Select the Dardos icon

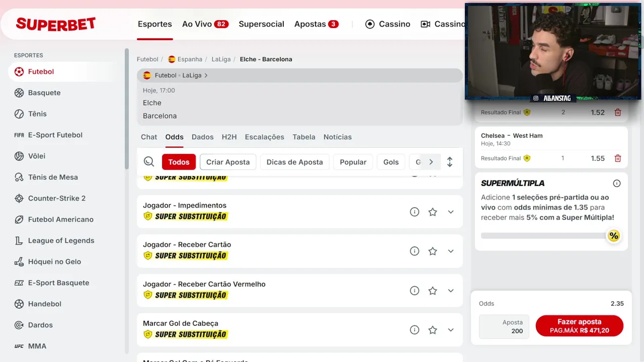point(19,325)
